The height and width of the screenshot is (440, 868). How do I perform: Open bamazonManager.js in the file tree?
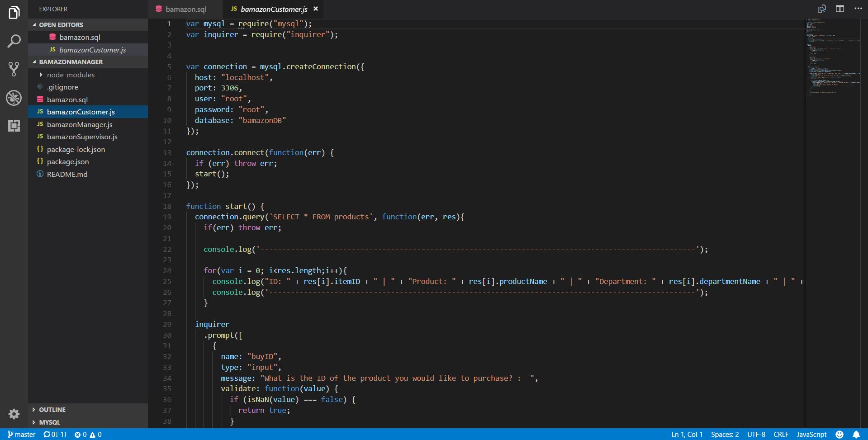[80, 124]
